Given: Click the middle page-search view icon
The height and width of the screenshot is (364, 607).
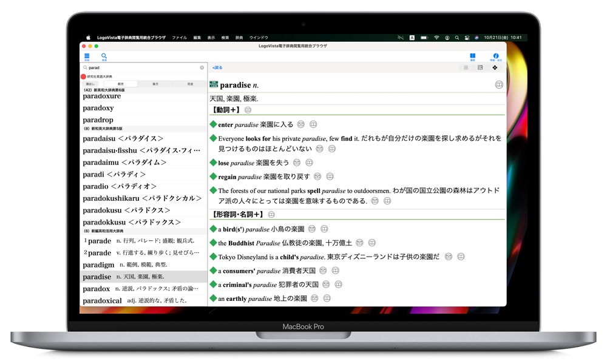Looking at the screenshot, I should pos(480,68).
